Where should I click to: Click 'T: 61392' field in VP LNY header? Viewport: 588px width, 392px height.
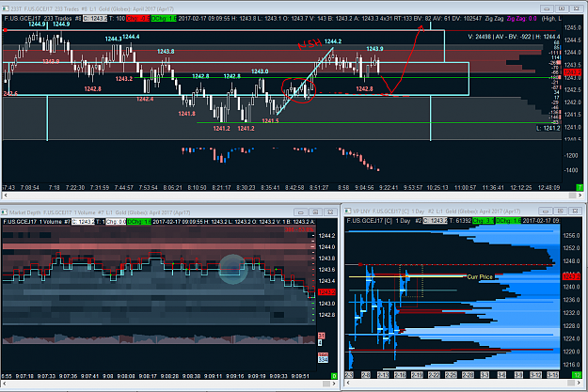click(x=460, y=221)
